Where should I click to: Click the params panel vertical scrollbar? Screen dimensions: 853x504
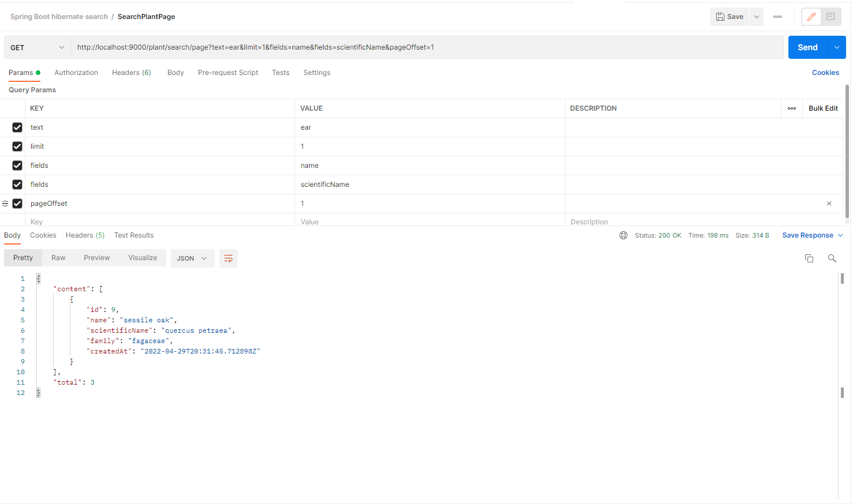coord(847,151)
